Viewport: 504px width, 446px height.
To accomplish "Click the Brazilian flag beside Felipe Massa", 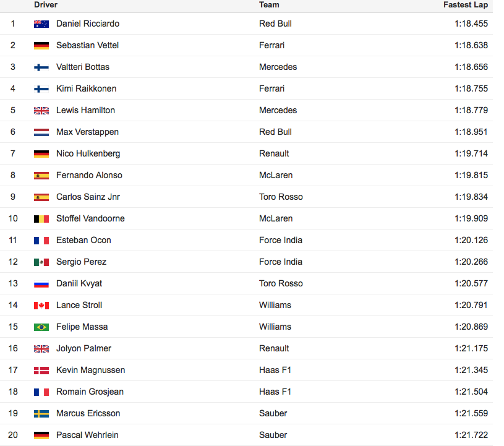I will click(x=41, y=327).
